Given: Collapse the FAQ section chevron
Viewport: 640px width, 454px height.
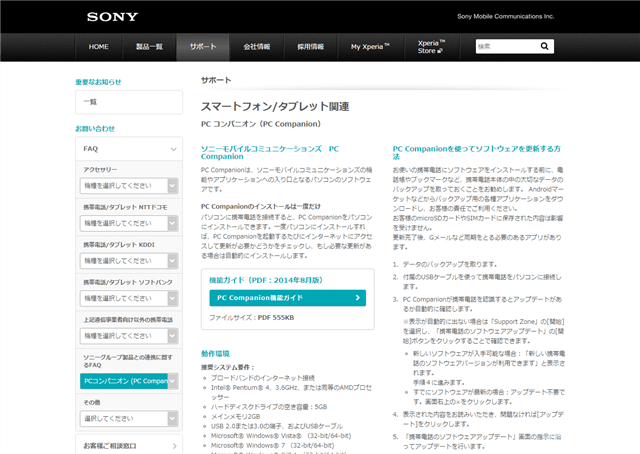Looking at the screenshot, I should (x=173, y=149).
